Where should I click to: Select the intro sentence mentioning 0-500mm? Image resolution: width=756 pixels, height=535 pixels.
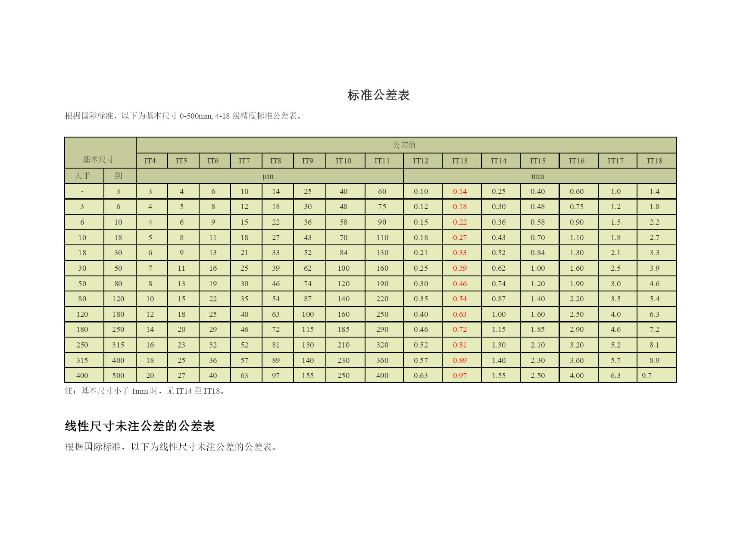tap(184, 116)
